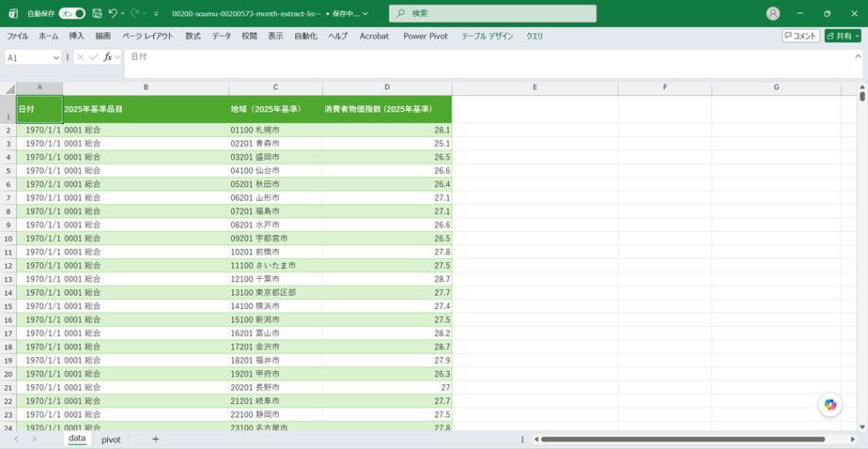Image resolution: width=868 pixels, height=449 pixels.
Task: Click the next sheet navigation arrow
Action: point(35,439)
